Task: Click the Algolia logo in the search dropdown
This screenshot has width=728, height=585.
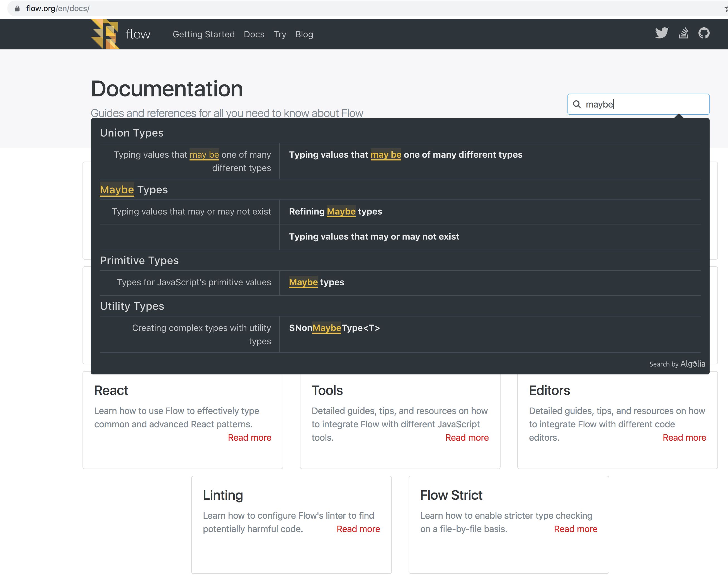Action: coord(693,364)
